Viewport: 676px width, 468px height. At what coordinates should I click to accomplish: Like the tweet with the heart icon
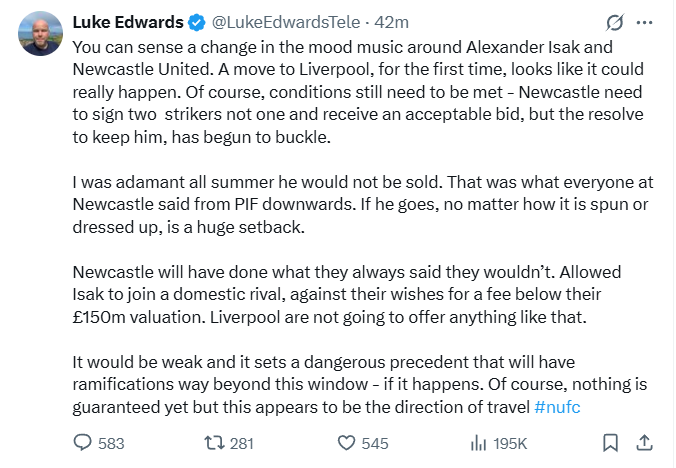[346, 443]
